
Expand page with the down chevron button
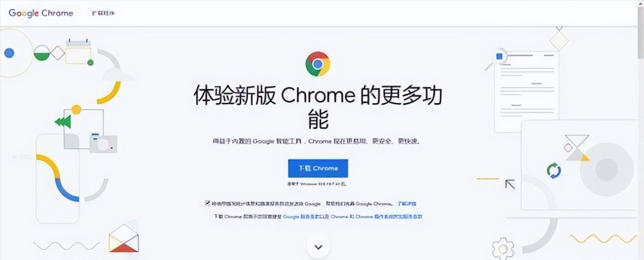(x=318, y=247)
